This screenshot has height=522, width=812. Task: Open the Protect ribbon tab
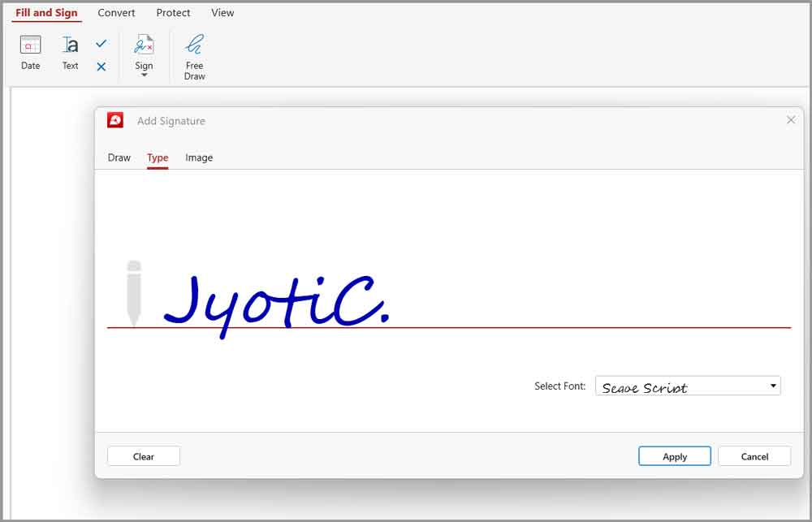tap(173, 13)
